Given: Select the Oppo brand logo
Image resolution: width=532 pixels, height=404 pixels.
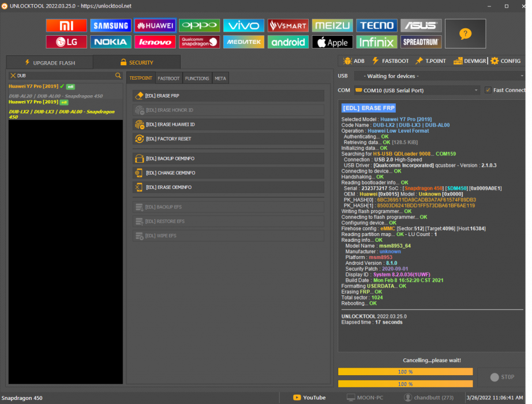Looking at the screenshot, I should click(200, 25).
